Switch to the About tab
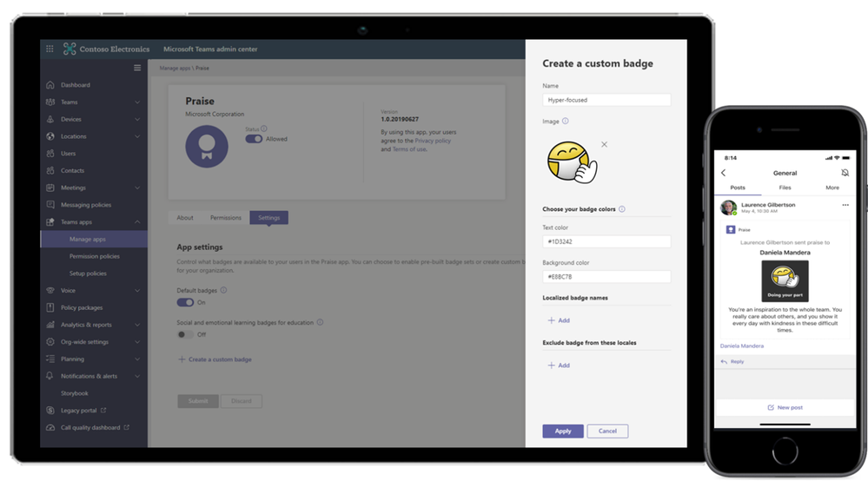 click(185, 217)
